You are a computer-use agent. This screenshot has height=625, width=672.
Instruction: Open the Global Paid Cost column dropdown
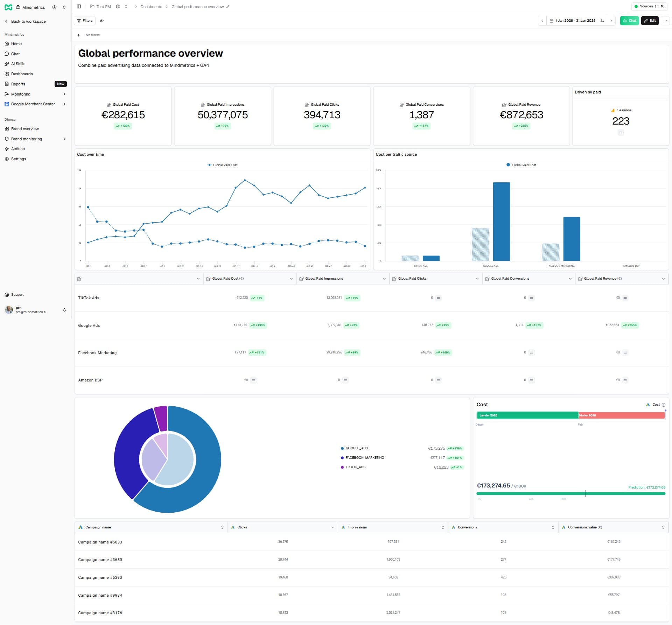click(x=291, y=279)
